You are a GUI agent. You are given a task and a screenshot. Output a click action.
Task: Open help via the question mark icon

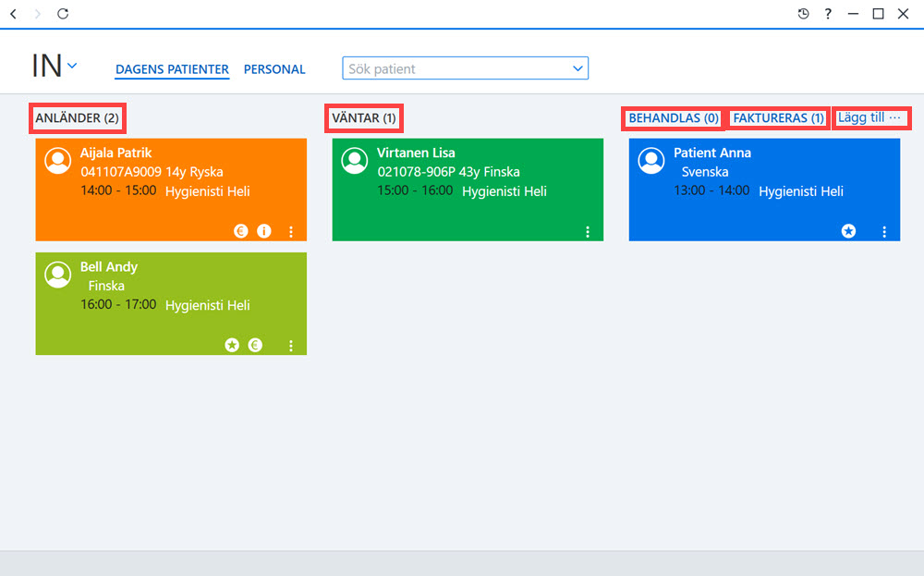[x=828, y=14]
